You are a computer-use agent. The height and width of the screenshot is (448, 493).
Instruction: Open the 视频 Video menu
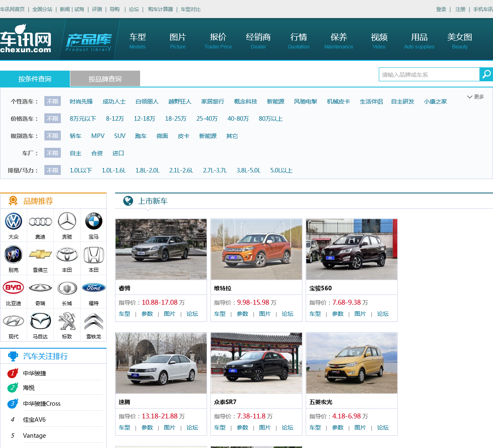379,41
